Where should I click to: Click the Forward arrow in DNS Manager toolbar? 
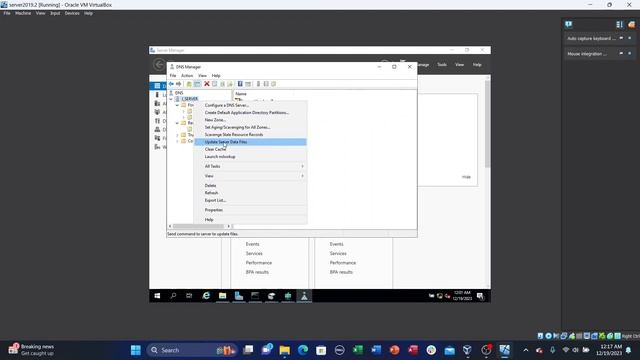[x=178, y=84]
